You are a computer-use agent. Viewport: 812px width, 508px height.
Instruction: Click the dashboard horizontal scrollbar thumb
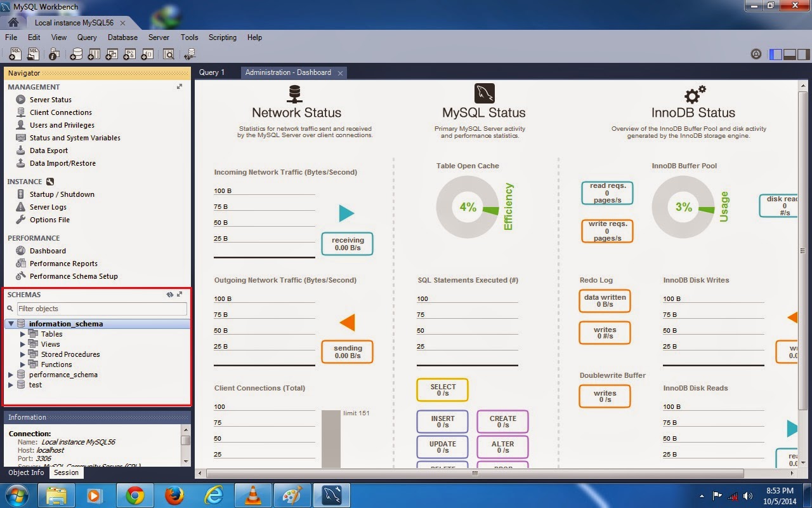coord(474,473)
